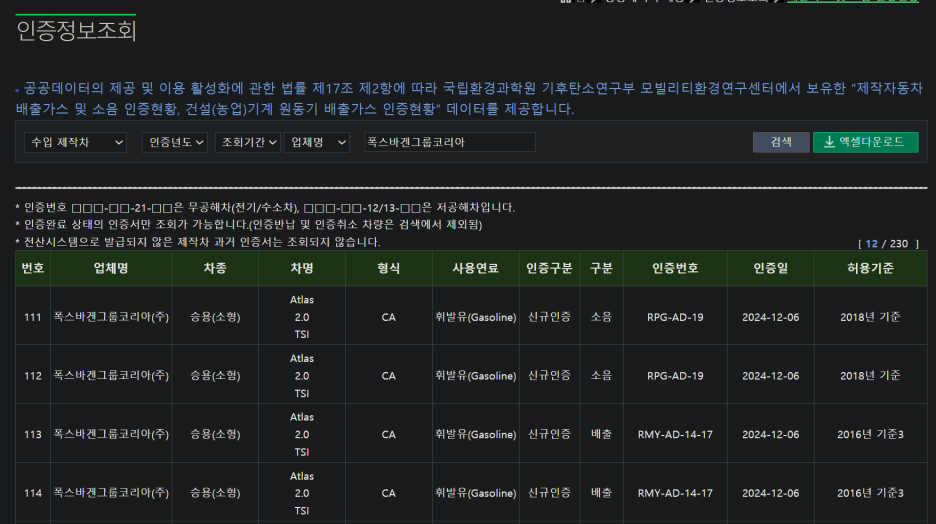Viewport: 936px width, 524px height.
Task: Click the search field containing 폭스바겐그룹코리아
Action: pos(450,142)
